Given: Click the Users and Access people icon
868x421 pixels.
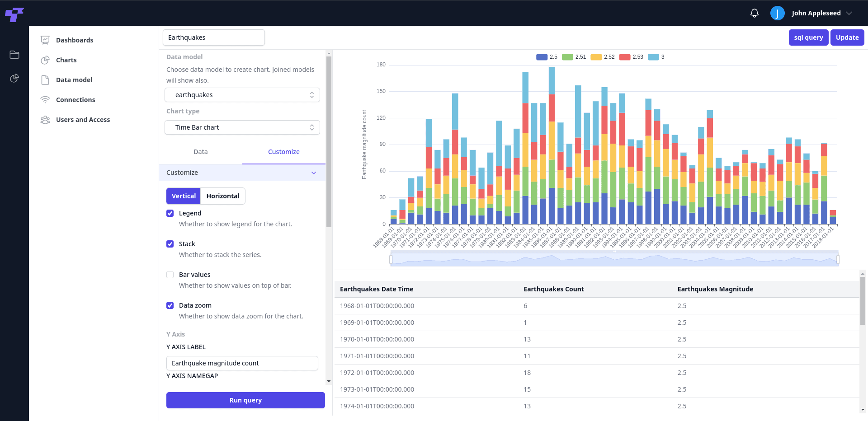Looking at the screenshot, I should coord(45,120).
